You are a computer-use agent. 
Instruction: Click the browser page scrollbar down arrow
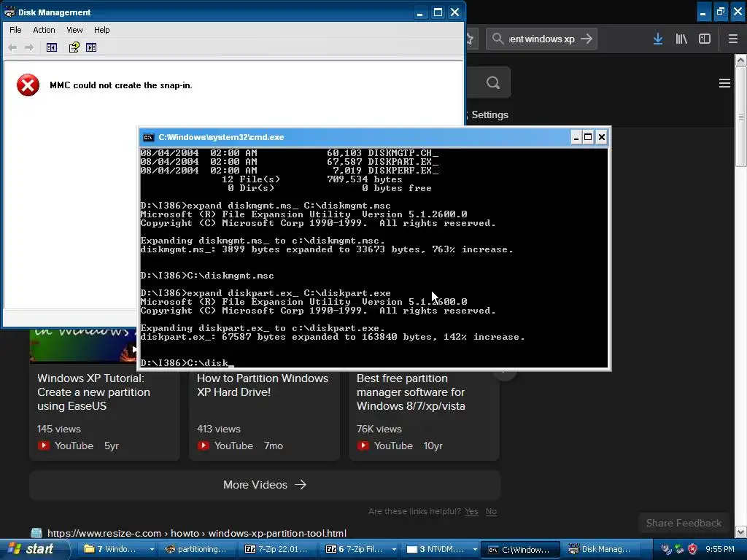(x=740, y=532)
